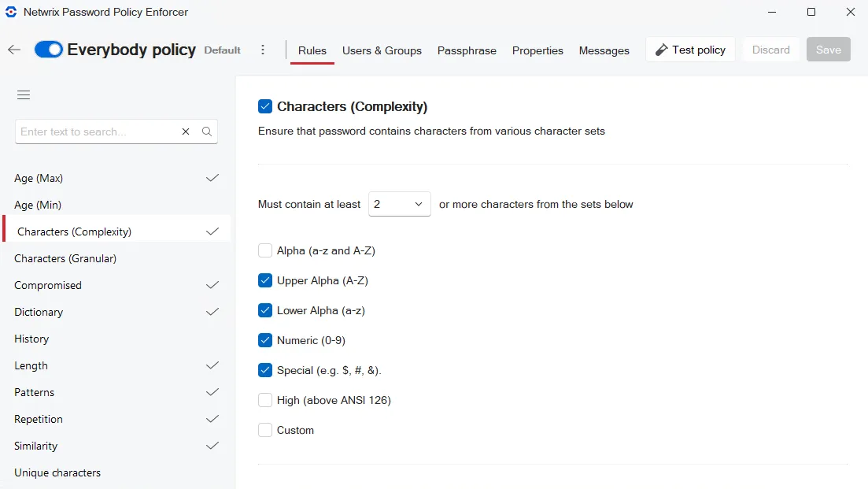This screenshot has width=868, height=489.
Task: Select the Age (Min) rule
Action: click(x=116, y=205)
